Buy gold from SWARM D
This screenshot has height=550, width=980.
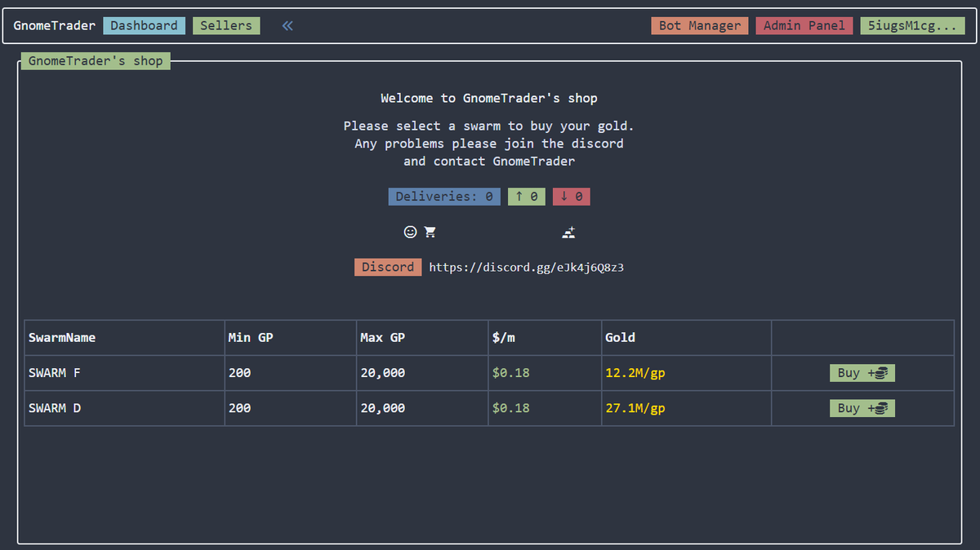[862, 408]
